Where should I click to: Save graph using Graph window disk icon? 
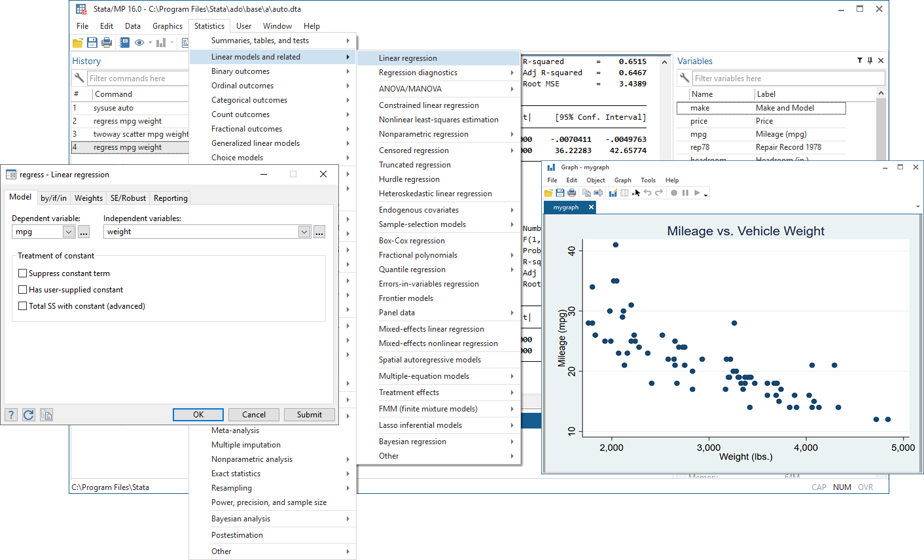click(x=560, y=193)
